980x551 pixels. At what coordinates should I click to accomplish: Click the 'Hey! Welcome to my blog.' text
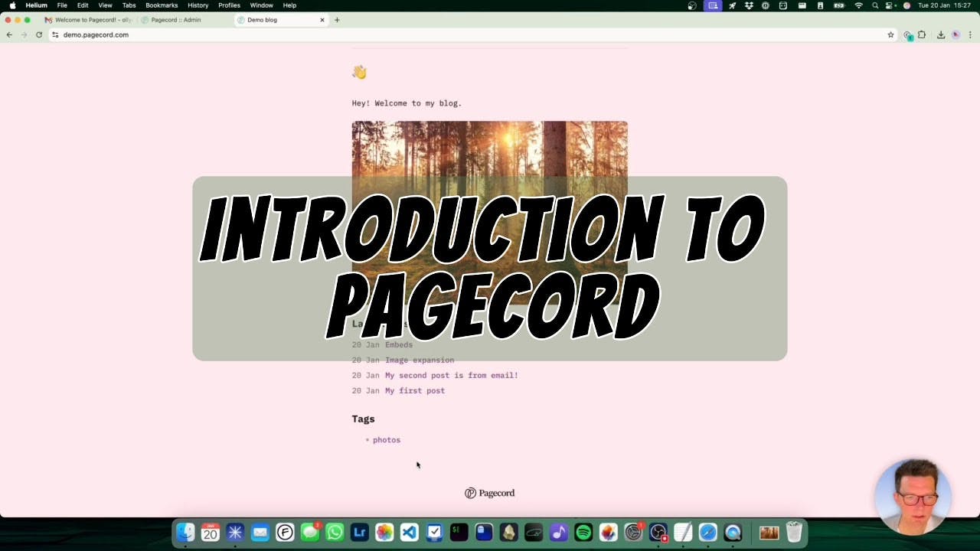[x=407, y=103]
